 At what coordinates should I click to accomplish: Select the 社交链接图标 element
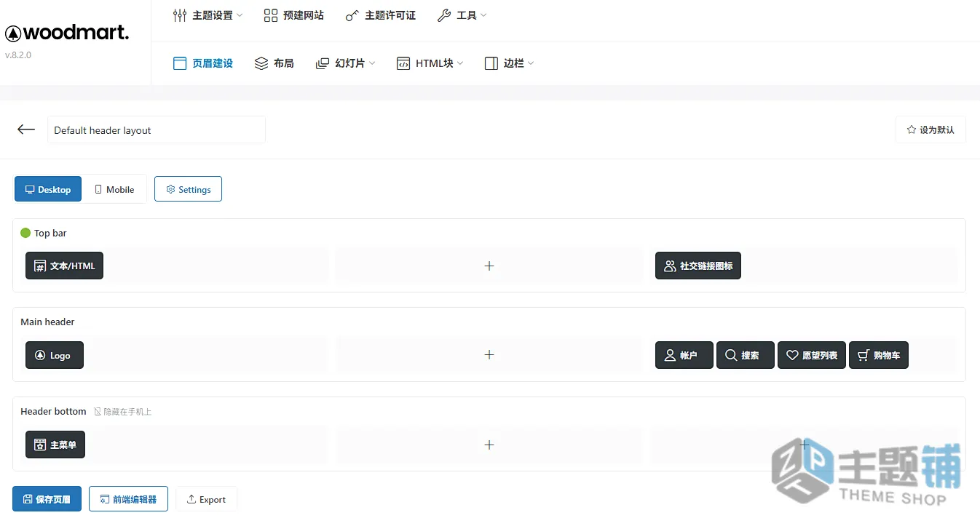tap(698, 266)
